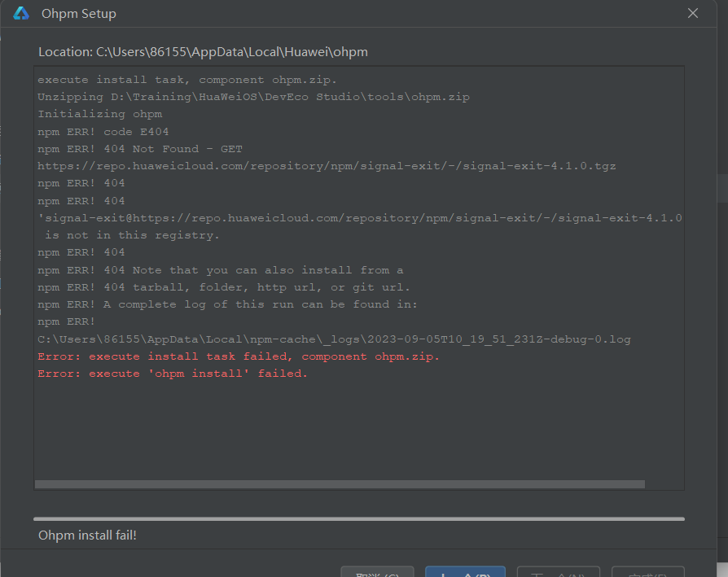The height and width of the screenshot is (577, 728).
Task: Click the installation progress bar
Action: coord(359,519)
